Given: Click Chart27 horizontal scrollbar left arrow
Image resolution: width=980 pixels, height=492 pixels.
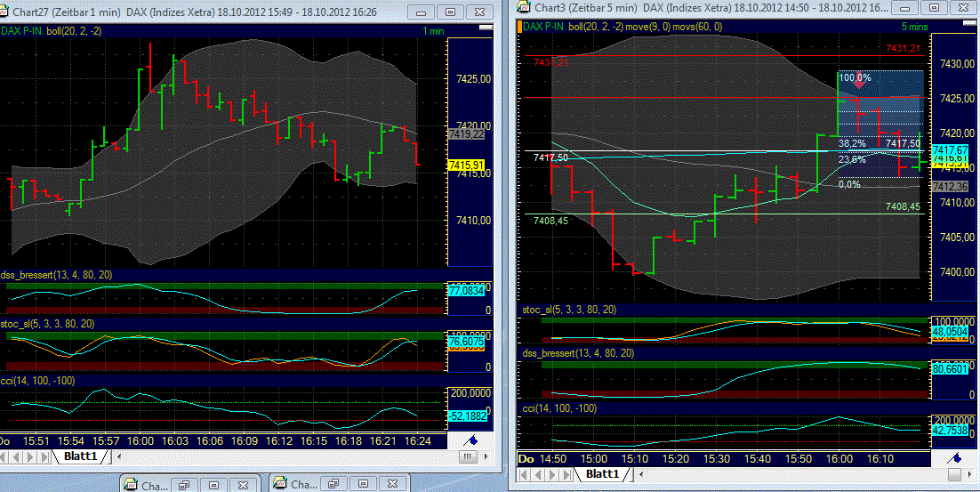Looking at the screenshot, I should click(119, 457).
